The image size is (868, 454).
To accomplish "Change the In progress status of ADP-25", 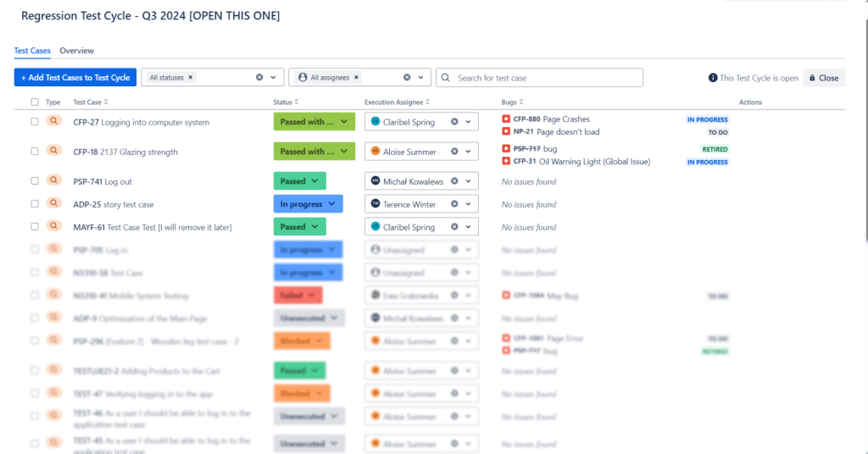I will coord(308,204).
